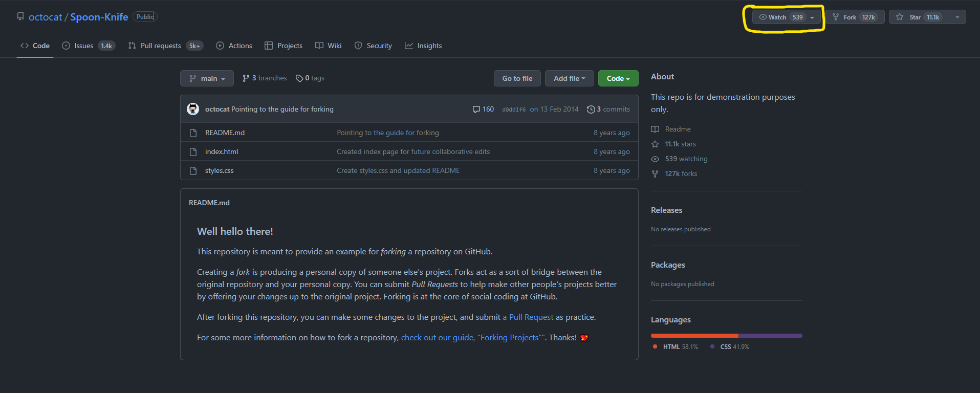The height and width of the screenshot is (393, 980).
Task: Click the file icon next to index.html
Action: (x=193, y=151)
